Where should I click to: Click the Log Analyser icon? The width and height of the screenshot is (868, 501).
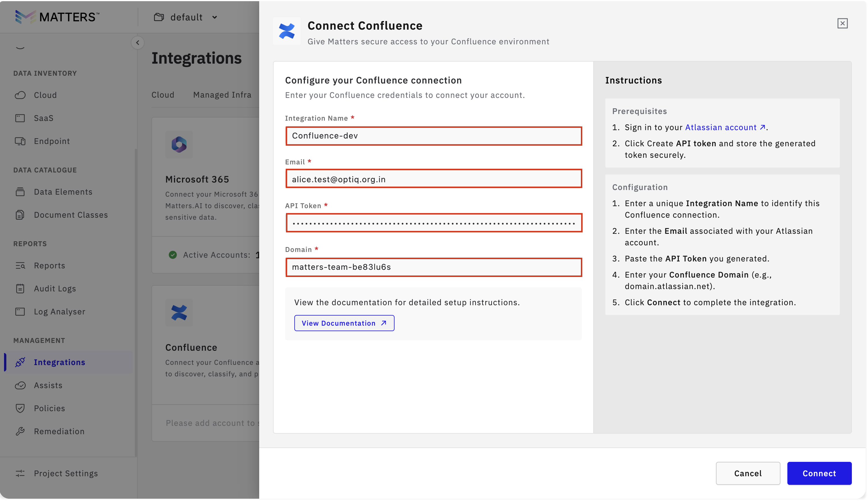pos(20,312)
